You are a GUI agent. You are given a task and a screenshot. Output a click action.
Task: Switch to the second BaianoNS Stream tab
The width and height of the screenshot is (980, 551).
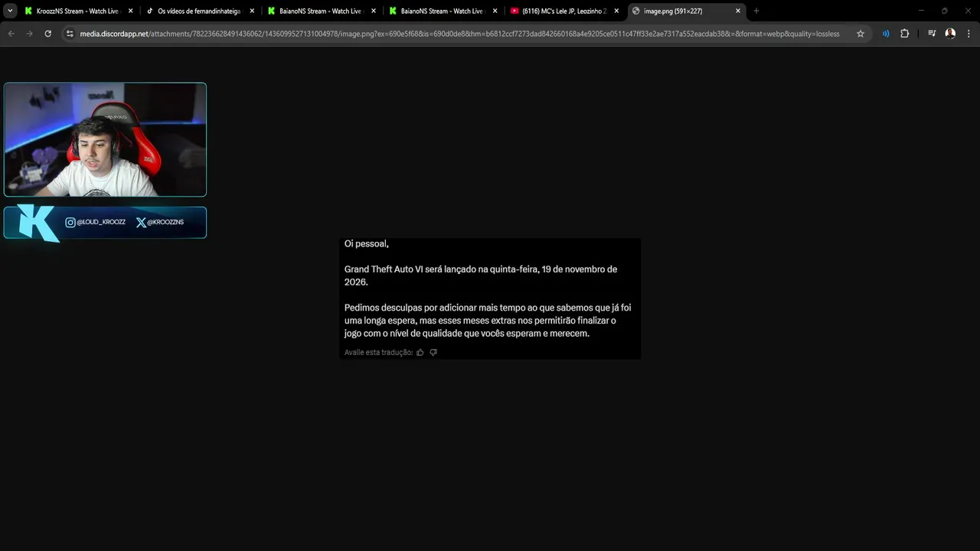pyautogui.click(x=442, y=11)
